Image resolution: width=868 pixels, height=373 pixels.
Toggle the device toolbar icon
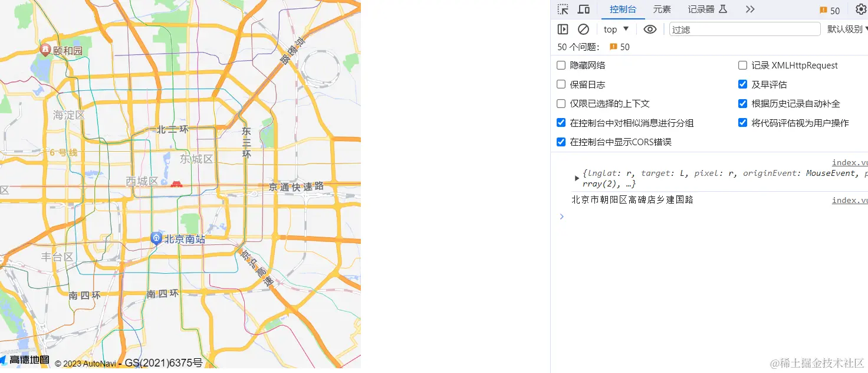[x=584, y=9]
